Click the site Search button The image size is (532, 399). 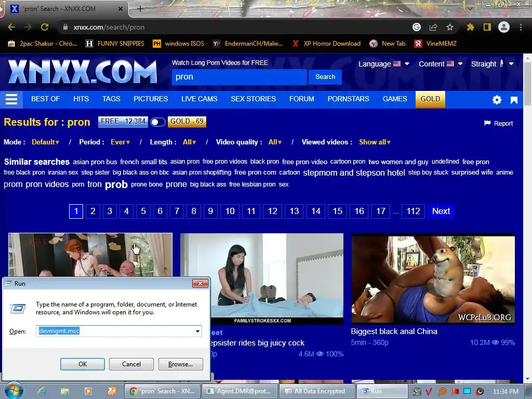325,77
